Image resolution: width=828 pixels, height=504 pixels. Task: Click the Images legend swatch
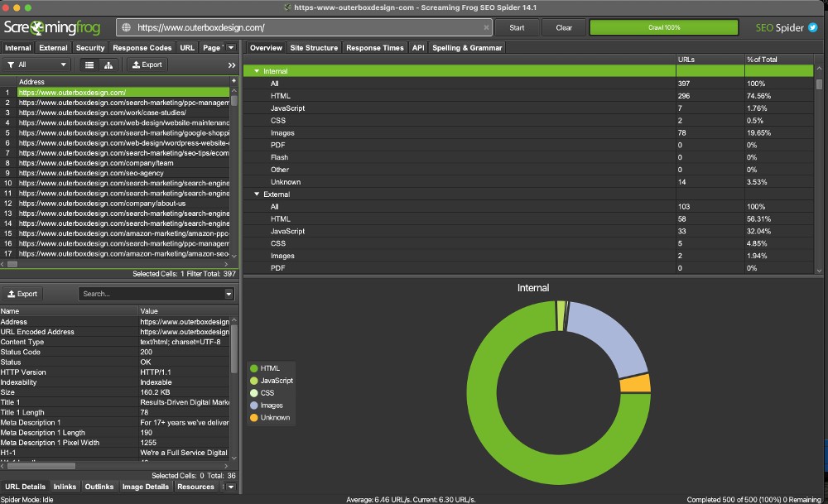(254, 406)
